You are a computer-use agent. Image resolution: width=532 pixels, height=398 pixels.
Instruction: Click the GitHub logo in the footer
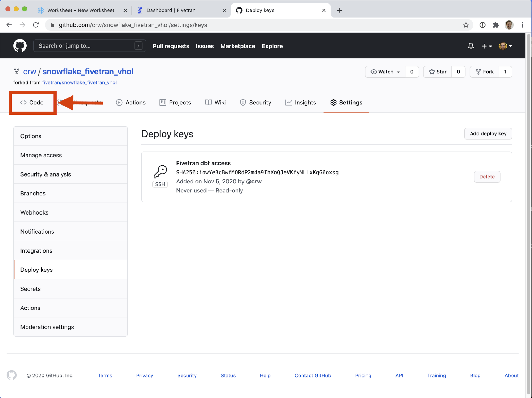point(12,375)
